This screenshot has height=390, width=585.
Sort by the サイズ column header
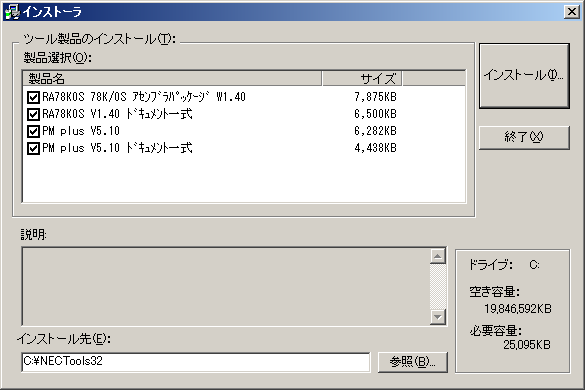coord(362,78)
